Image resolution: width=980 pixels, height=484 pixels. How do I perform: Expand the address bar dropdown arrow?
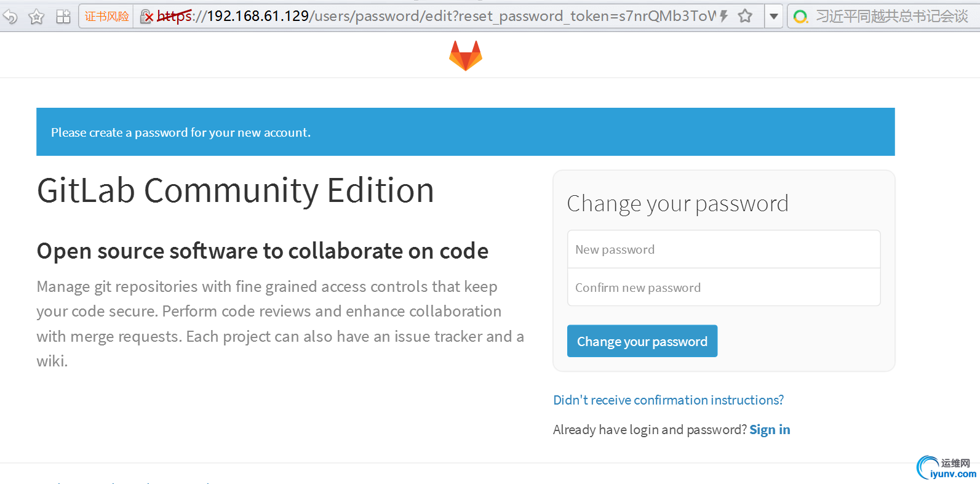pos(774,17)
